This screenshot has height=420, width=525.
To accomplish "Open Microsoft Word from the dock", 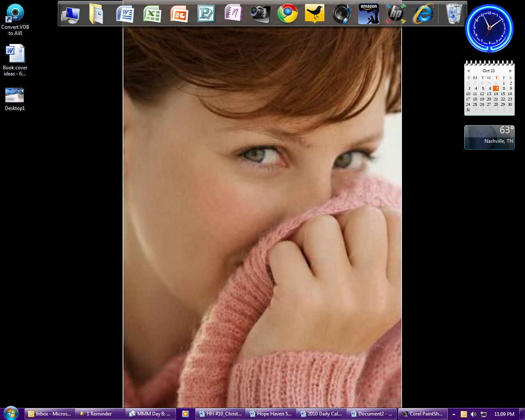I will point(125,14).
